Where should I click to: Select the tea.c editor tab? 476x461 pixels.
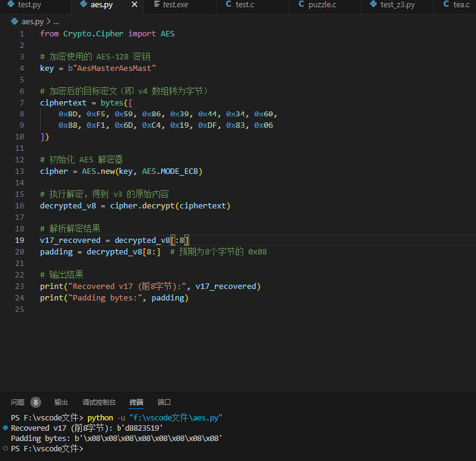pos(461,5)
